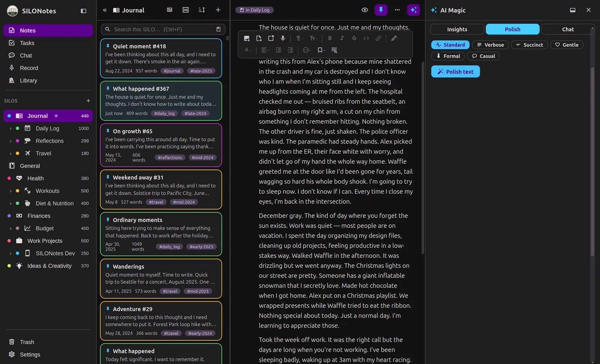Expand the Workouts silo
This screenshot has height=364, width=600.
pyautogui.click(x=10, y=191)
